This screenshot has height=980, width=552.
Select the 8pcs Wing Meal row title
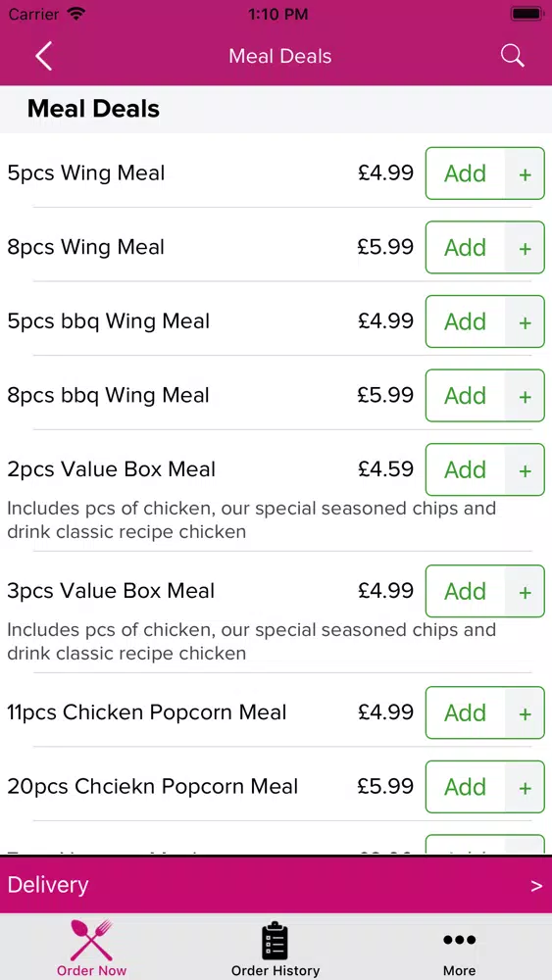(x=85, y=247)
